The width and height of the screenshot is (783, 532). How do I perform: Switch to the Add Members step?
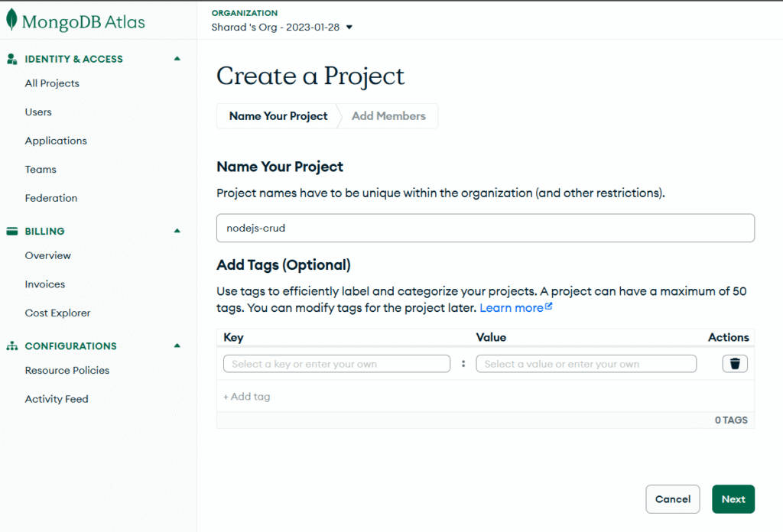pyautogui.click(x=388, y=115)
